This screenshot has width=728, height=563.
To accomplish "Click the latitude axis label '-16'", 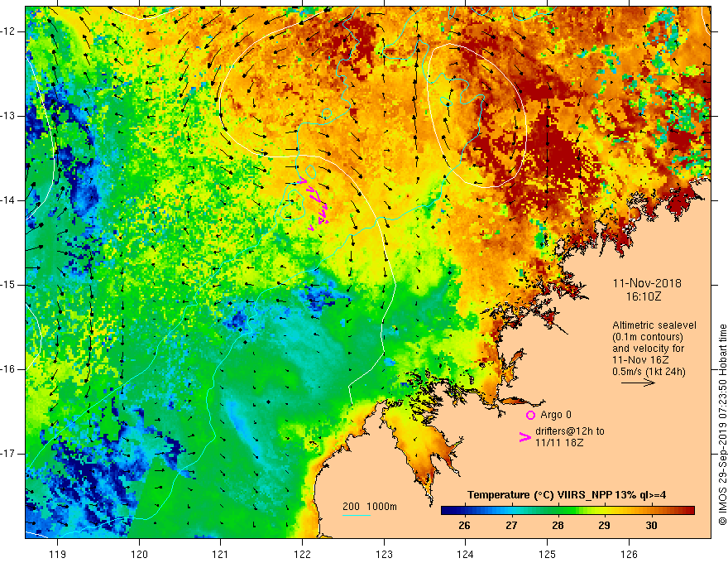I will (x=8, y=369).
